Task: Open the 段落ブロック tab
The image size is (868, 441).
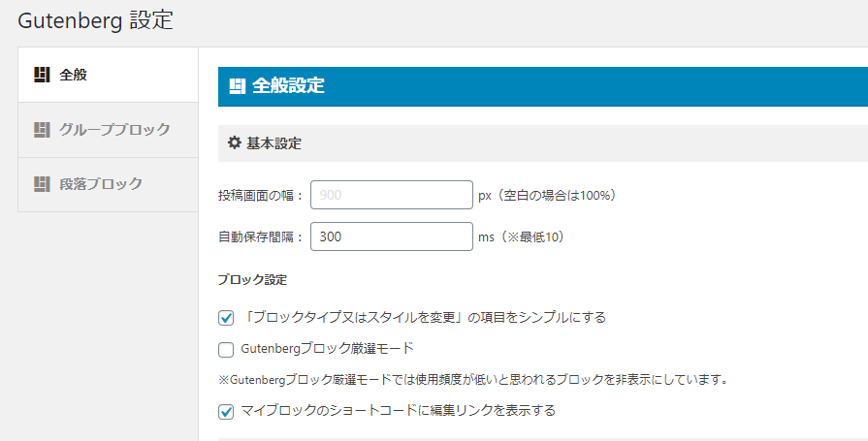Action: (x=108, y=184)
